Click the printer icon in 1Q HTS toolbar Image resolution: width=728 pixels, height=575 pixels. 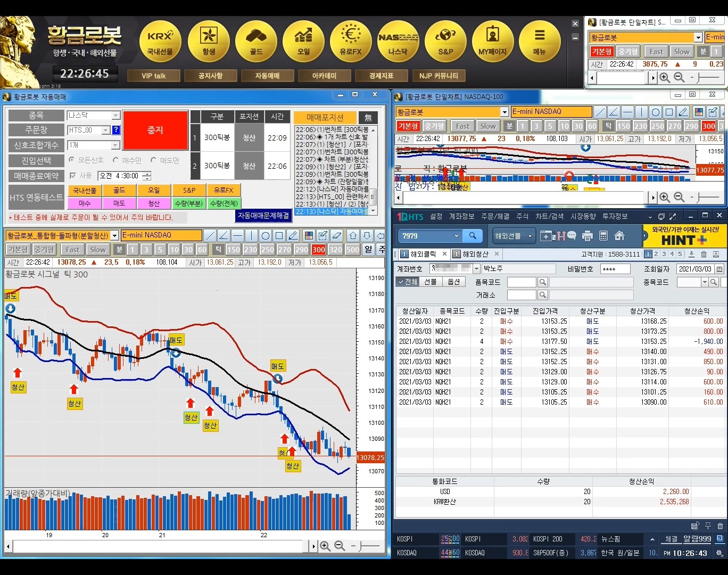pyautogui.click(x=588, y=236)
